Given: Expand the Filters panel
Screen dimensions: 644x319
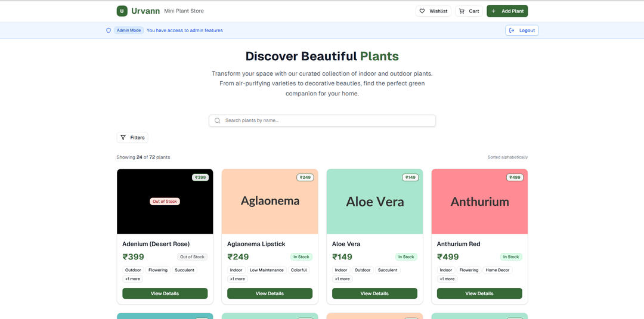Looking at the screenshot, I should click(x=132, y=138).
